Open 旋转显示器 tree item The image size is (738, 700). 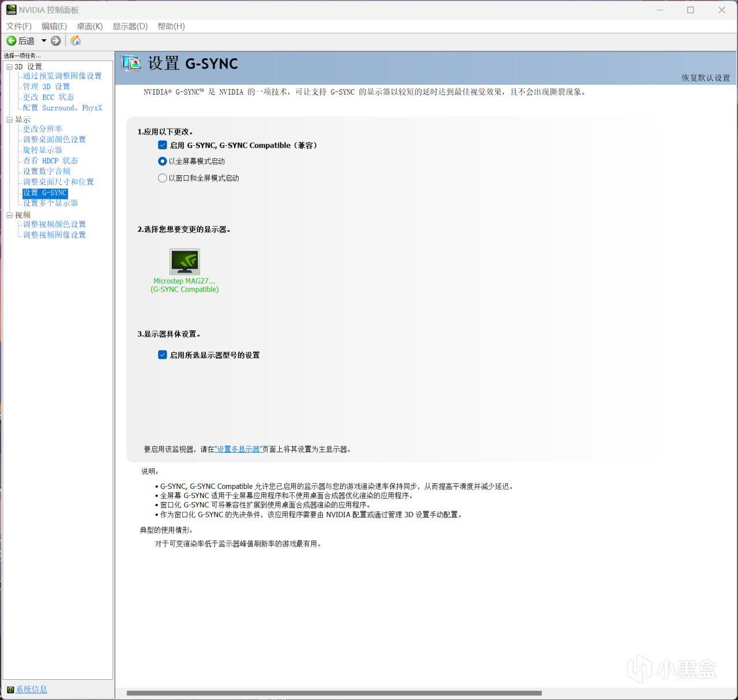[x=43, y=150]
